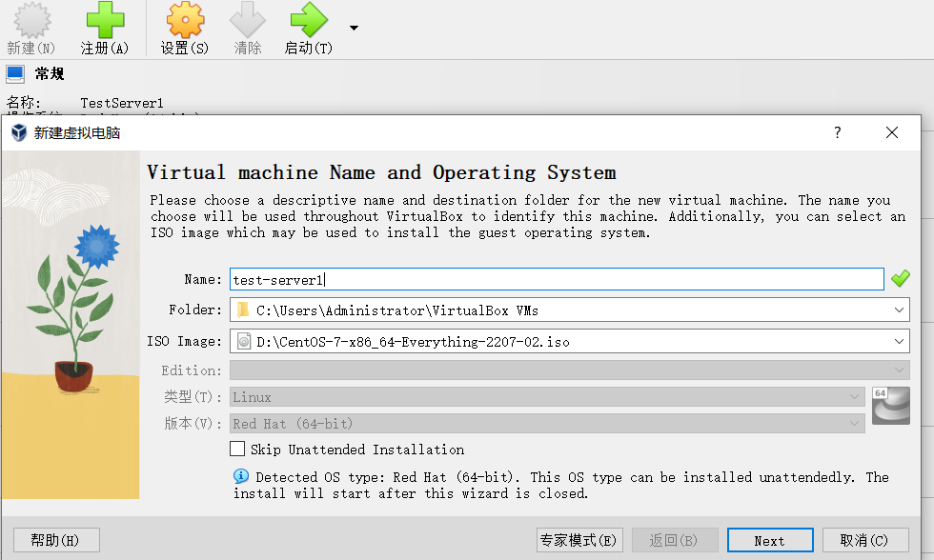
Task: Click into the Name text field
Action: pos(557,279)
